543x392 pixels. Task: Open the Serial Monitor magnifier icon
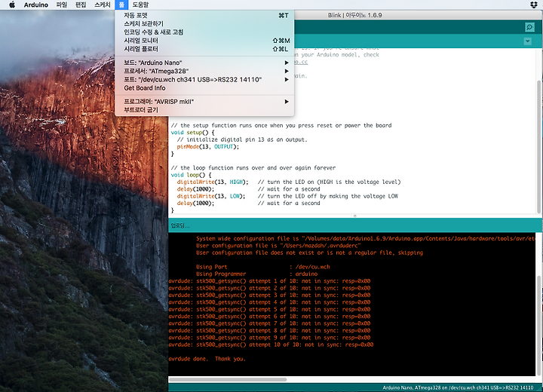(529, 27)
